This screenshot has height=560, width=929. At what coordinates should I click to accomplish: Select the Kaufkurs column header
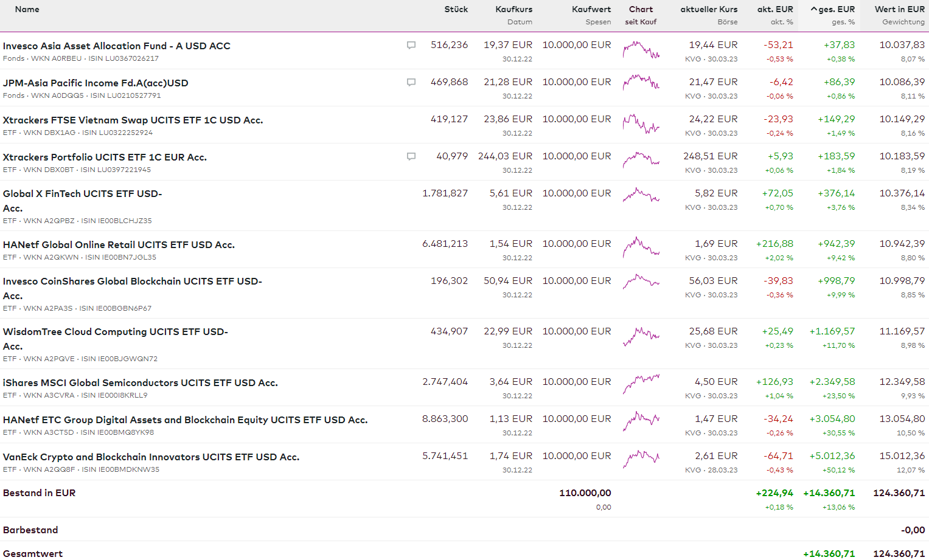pyautogui.click(x=513, y=9)
